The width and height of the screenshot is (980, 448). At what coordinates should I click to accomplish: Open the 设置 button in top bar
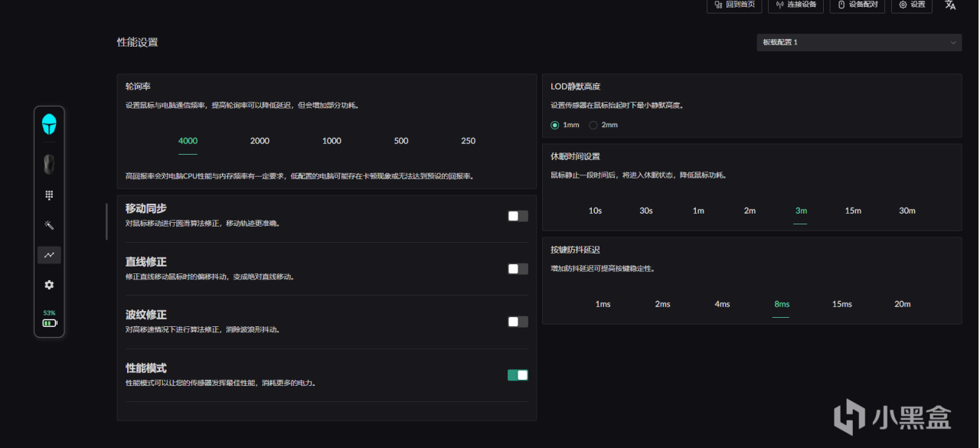(912, 5)
